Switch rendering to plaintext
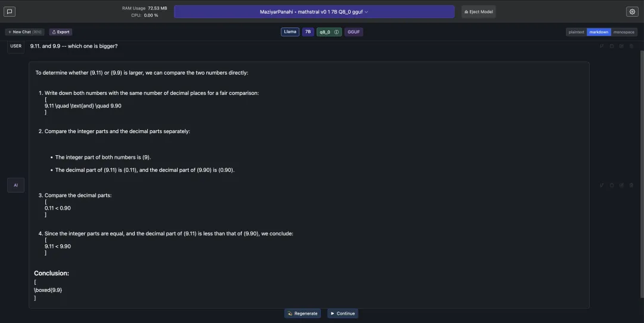 [x=576, y=32]
